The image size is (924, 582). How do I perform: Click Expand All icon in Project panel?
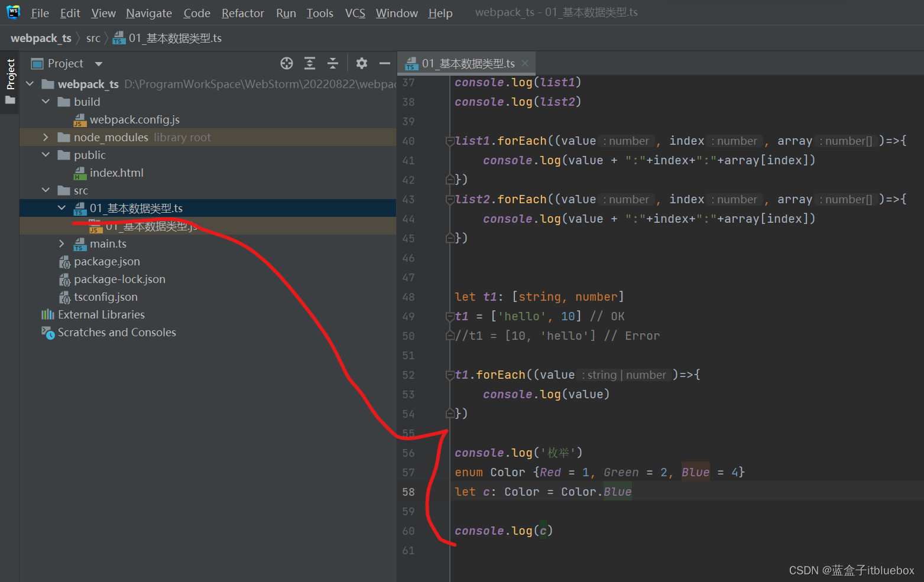point(310,63)
